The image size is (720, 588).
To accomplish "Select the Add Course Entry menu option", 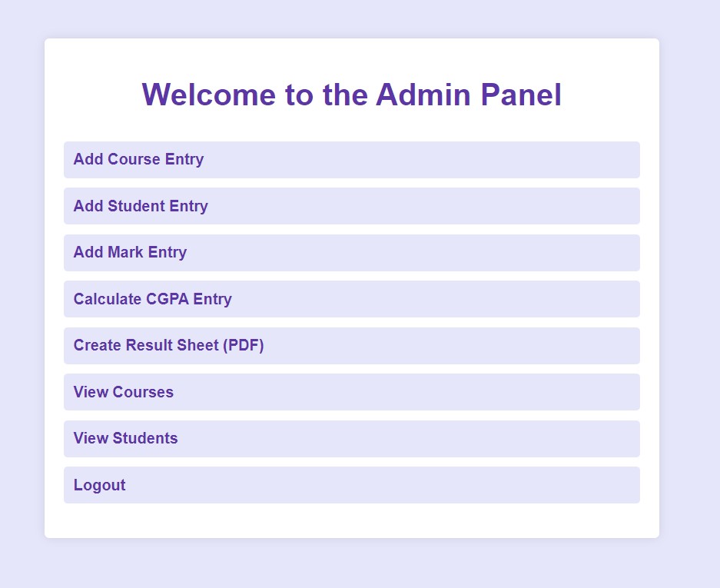I will point(351,160).
